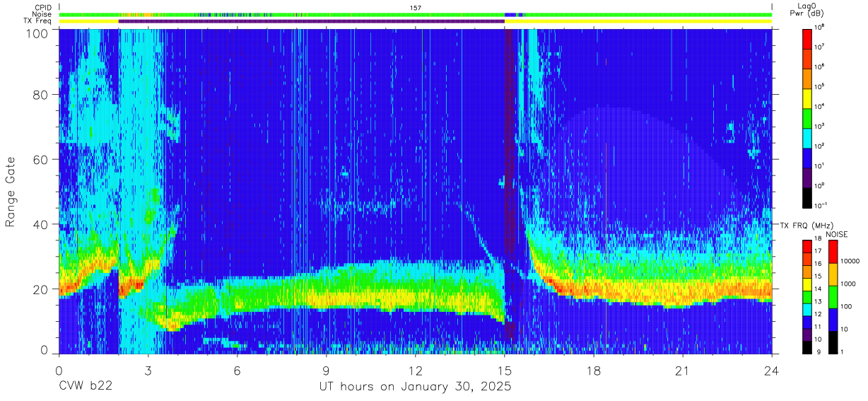Click the y-axis tick label 40
The height and width of the screenshot is (401, 868).
pos(40,225)
